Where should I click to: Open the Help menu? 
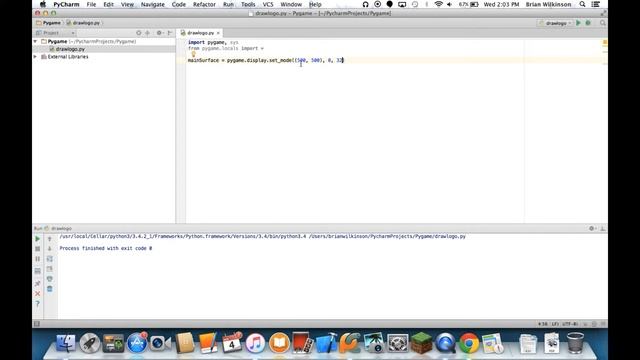(x=315, y=4)
